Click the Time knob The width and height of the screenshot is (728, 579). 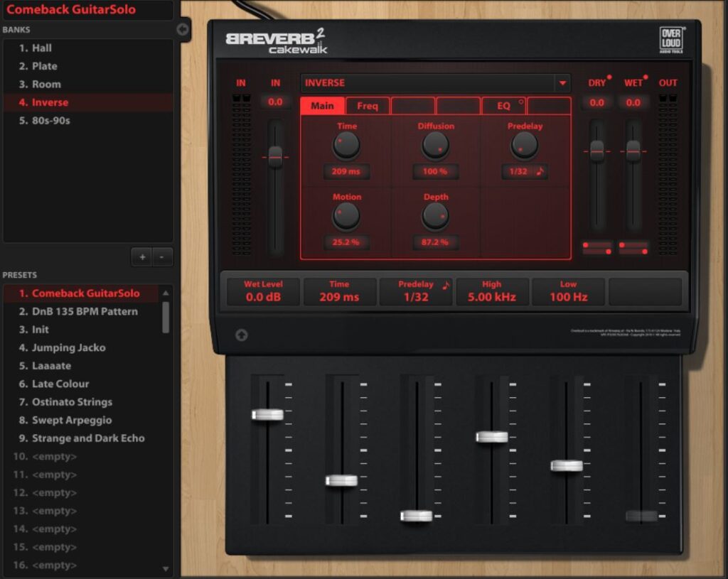(x=346, y=145)
